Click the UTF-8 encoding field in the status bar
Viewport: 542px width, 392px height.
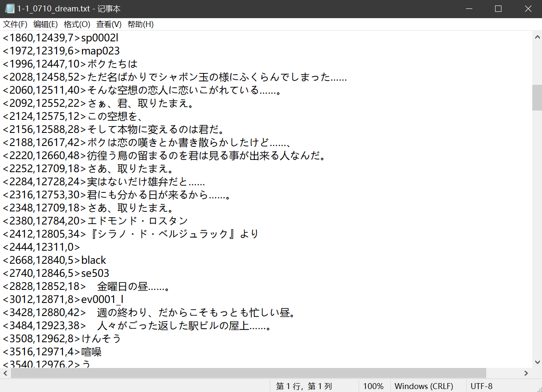[x=482, y=386]
